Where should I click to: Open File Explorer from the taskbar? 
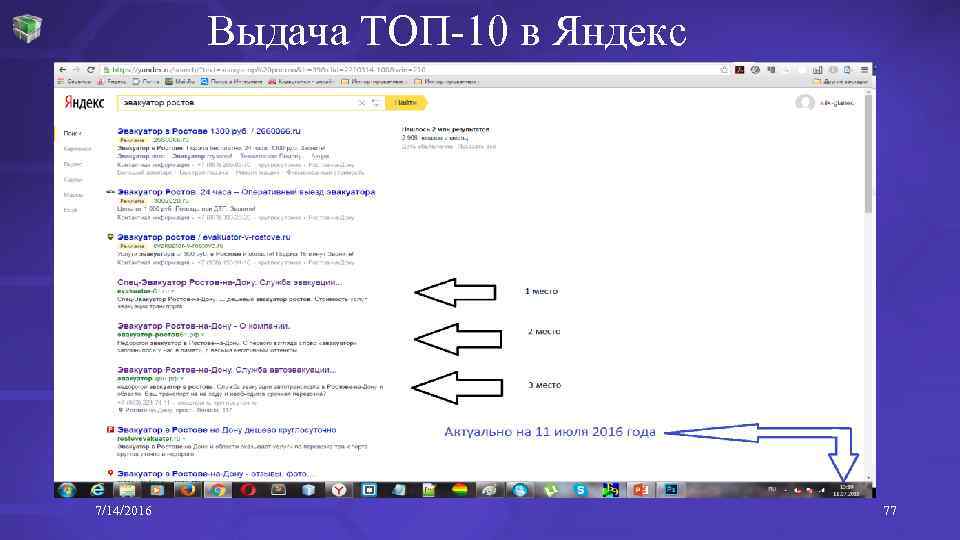click(127, 490)
